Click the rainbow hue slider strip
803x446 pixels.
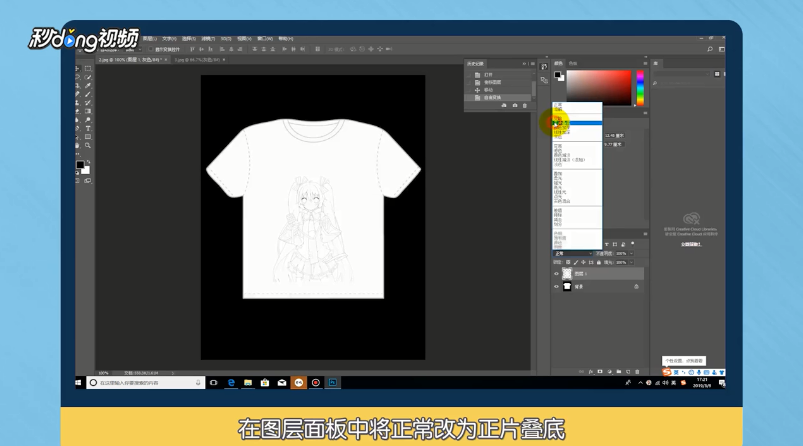(640, 88)
